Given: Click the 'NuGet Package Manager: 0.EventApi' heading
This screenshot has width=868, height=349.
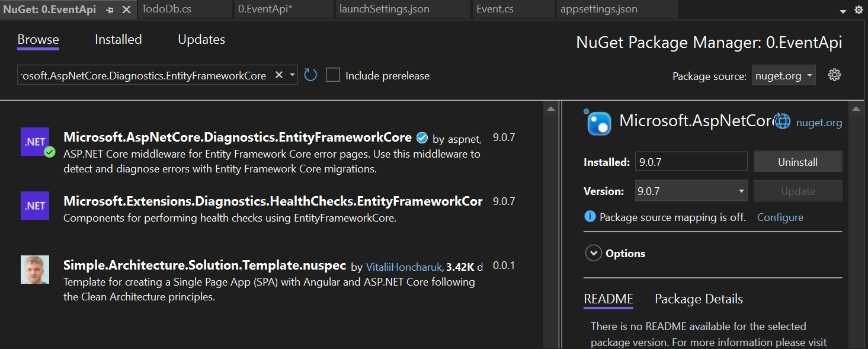Looking at the screenshot, I should (709, 43).
